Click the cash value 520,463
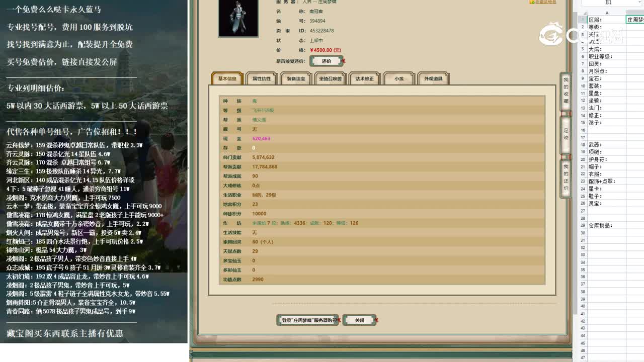Screen dimensions: 644x362 click(x=261, y=139)
